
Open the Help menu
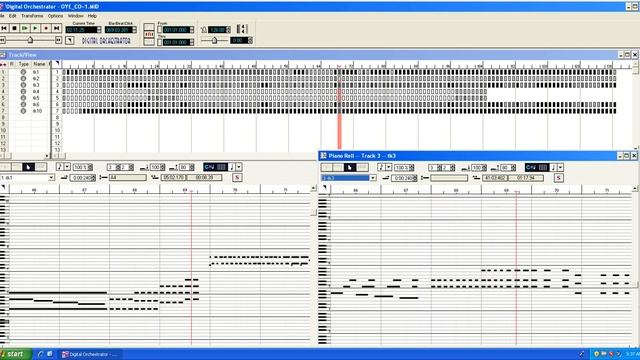(92, 16)
